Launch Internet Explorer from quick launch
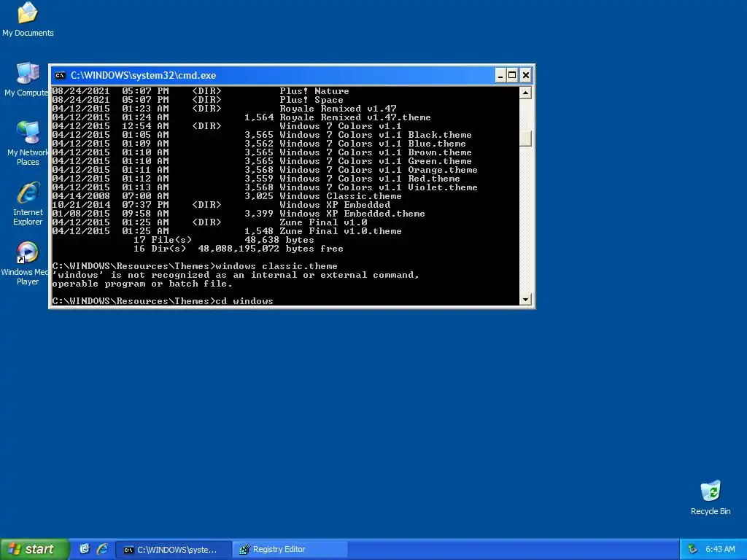This screenshot has height=560, width=747. (x=102, y=549)
